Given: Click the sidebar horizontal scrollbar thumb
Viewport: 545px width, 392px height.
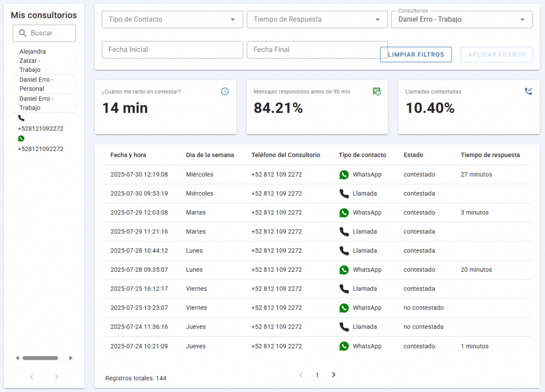Looking at the screenshot, I should [40, 358].
